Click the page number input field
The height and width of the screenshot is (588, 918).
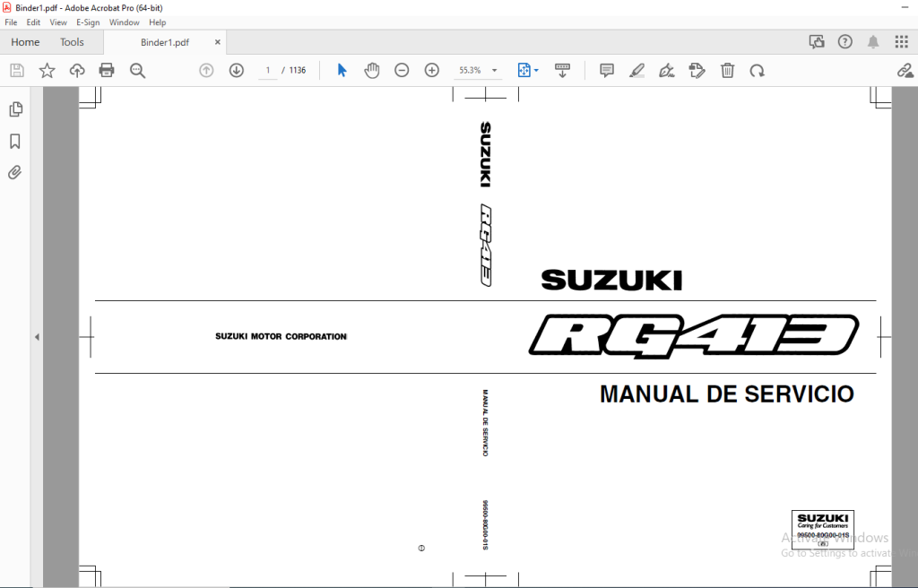268,70
